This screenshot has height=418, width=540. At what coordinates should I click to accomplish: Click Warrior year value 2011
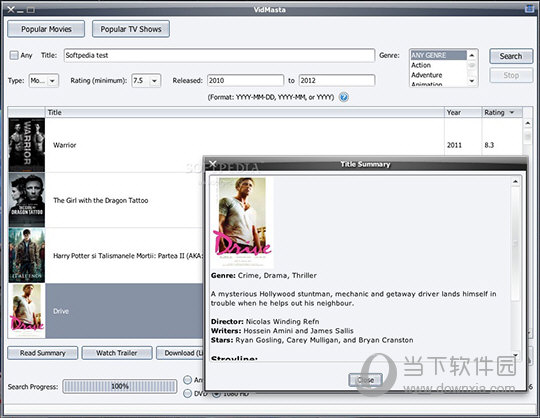[454, 145]
